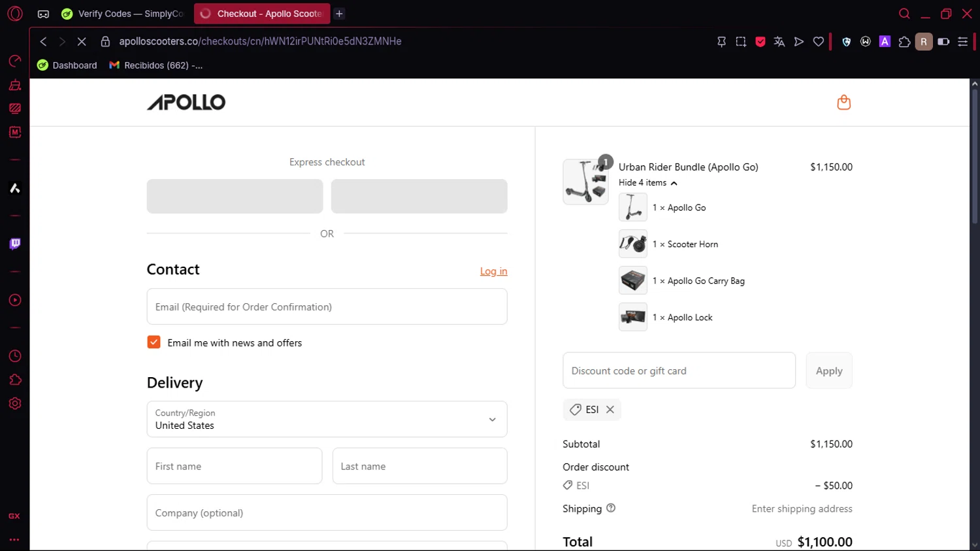The height and width of the screenshot is (551, 980).
Task: Click the padlock site info icon
Action: (105, 41)
